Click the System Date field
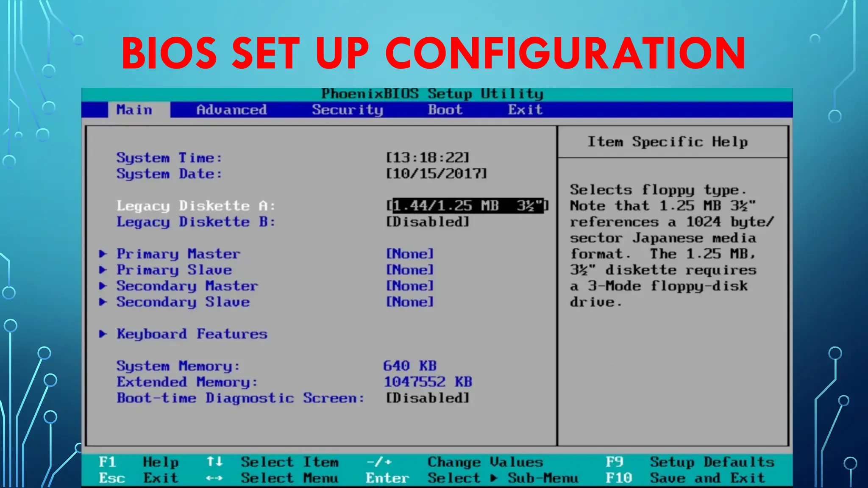This screenshot has height=488, width=868. 436,174
